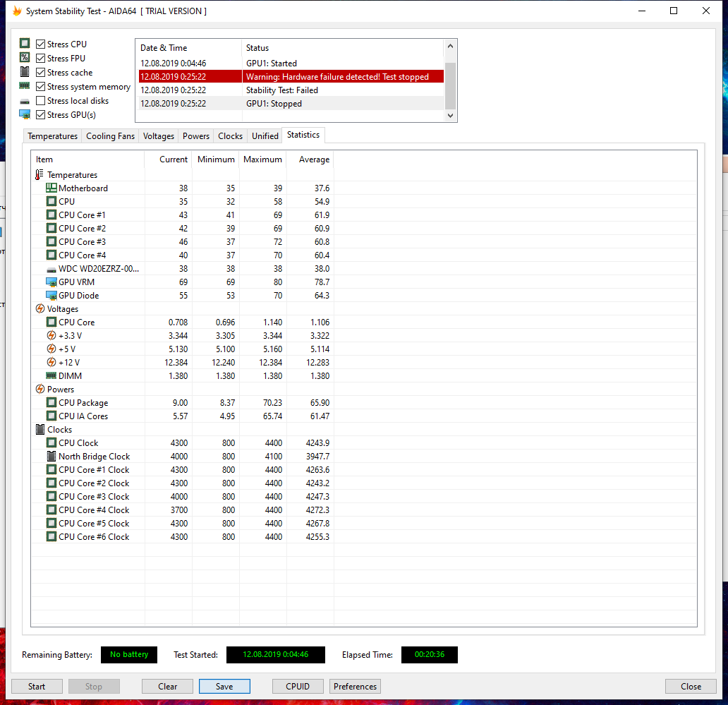This screenshot has width=728, height=705.
Task: Click the chip icon of Clocks group
Action: (40, 429)
